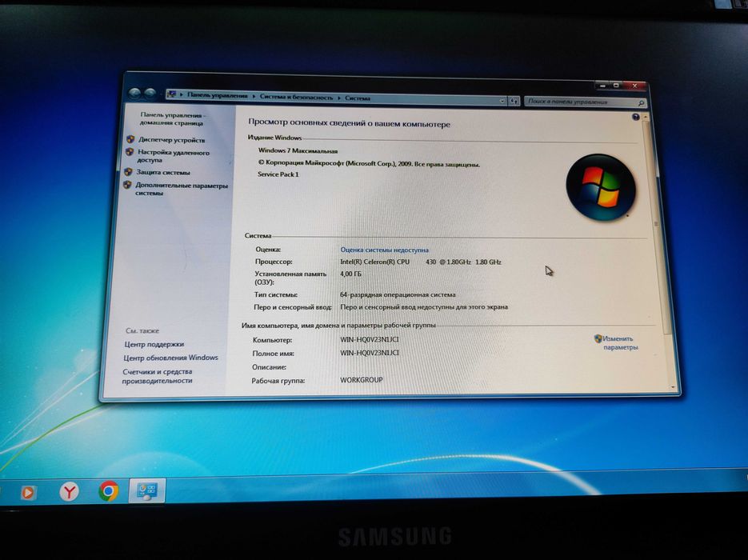Click the shield icon beside Защита системы

[x=128, y=172]
